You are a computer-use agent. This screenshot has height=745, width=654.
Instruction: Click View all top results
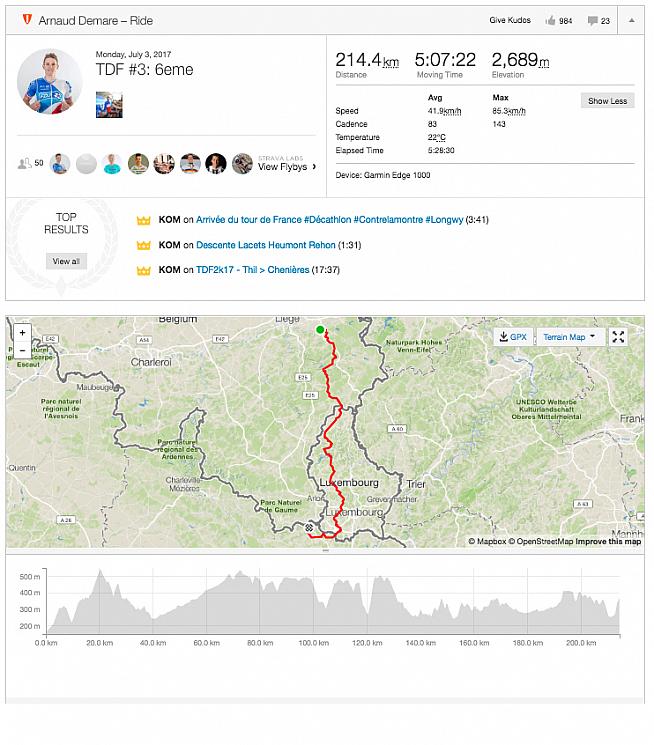(x=65, y=261)
